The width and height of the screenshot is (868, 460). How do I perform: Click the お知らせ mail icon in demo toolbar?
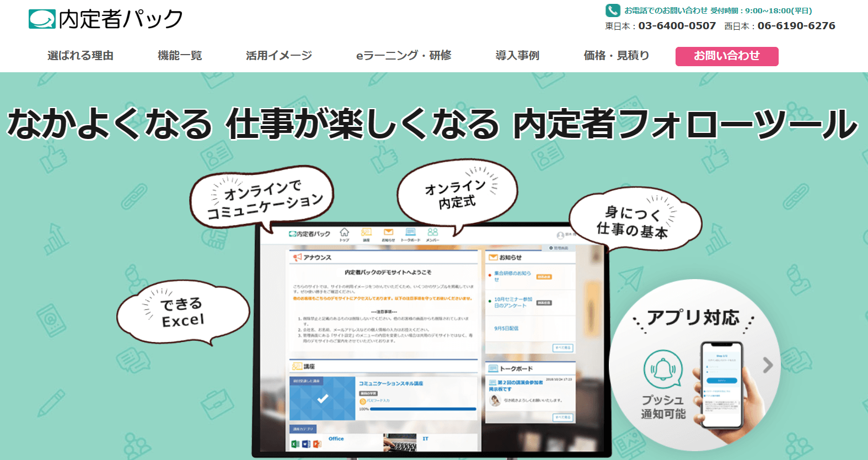388,234
